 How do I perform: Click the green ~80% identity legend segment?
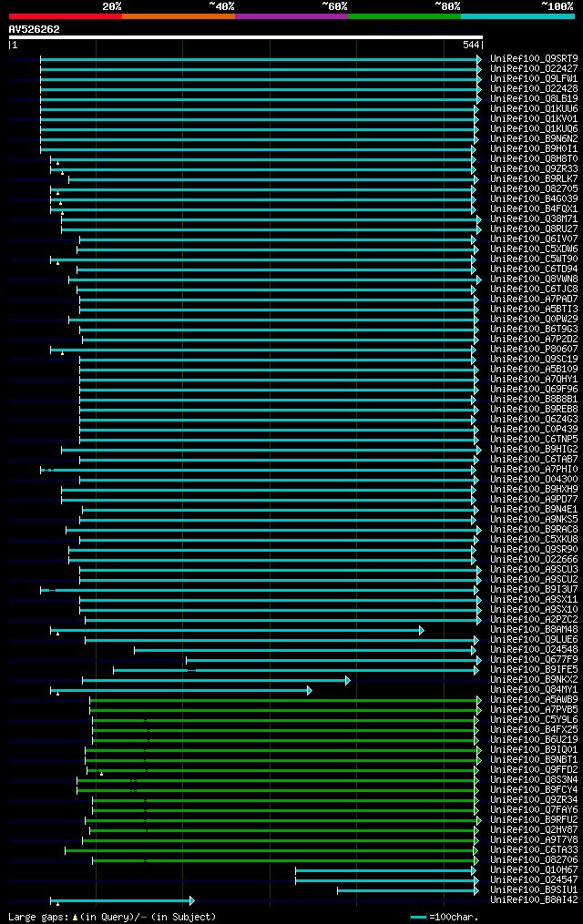pyautogui.click(x=404, y=16)
